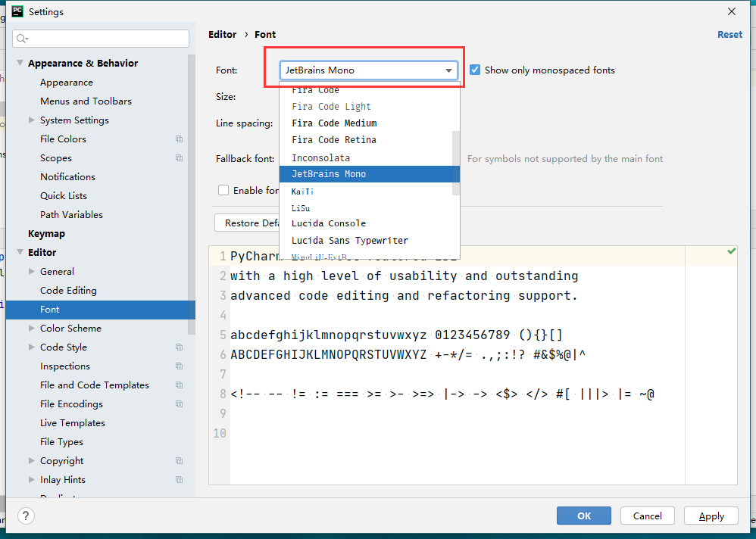Open Quick Lists settings

point(64,196)
